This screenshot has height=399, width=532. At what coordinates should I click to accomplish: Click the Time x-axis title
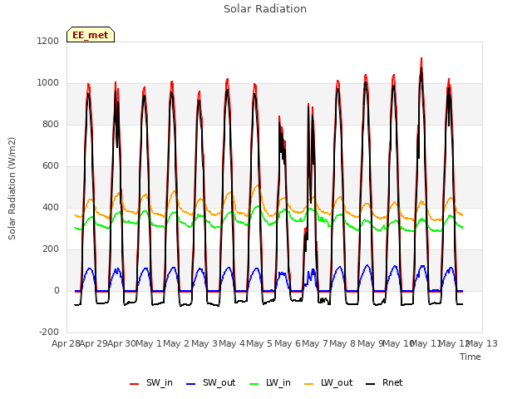pyautogui.click(x=470, y=357)
